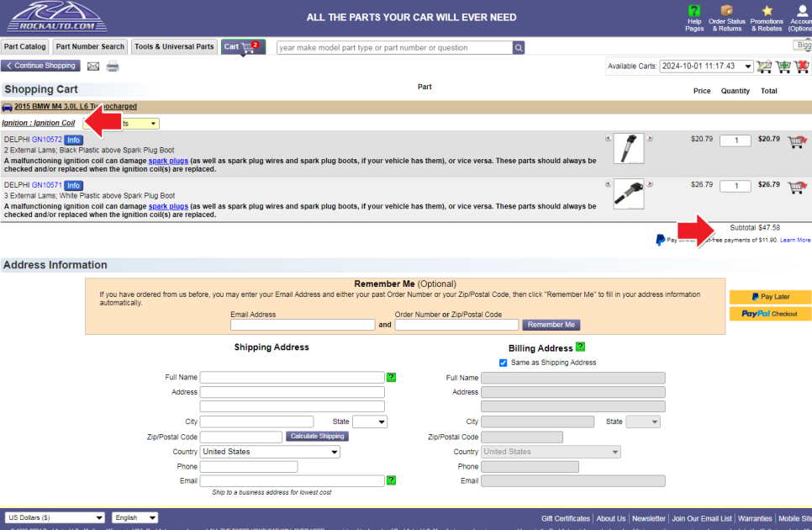This screenshot has height=530, width=812.
Task: Remove DELPHI GN10572 from the cart
Action: tap(797, 141)
